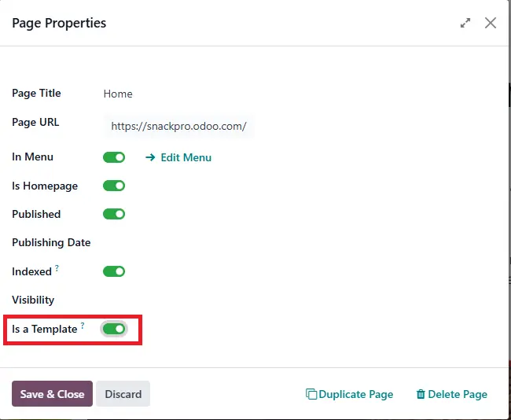Turn off the Published toggle
Screen dimensions: 511x420
114,214
